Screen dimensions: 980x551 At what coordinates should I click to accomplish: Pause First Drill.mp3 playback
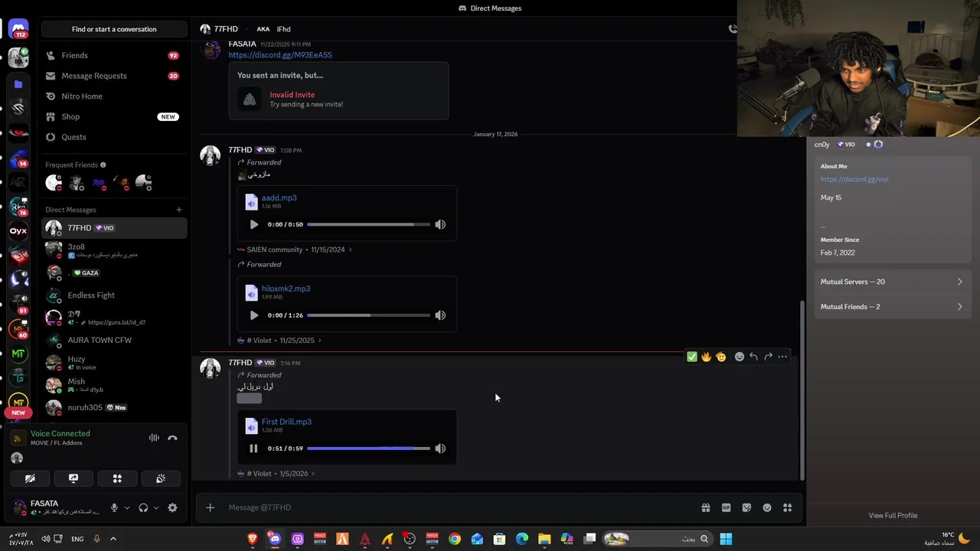[253, 448]
